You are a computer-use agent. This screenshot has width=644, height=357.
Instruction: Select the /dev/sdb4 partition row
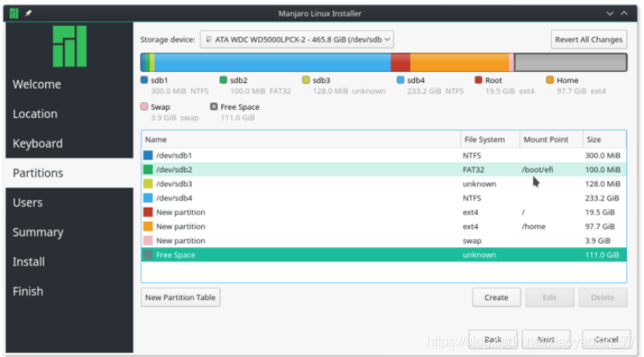tap(383, 198)
